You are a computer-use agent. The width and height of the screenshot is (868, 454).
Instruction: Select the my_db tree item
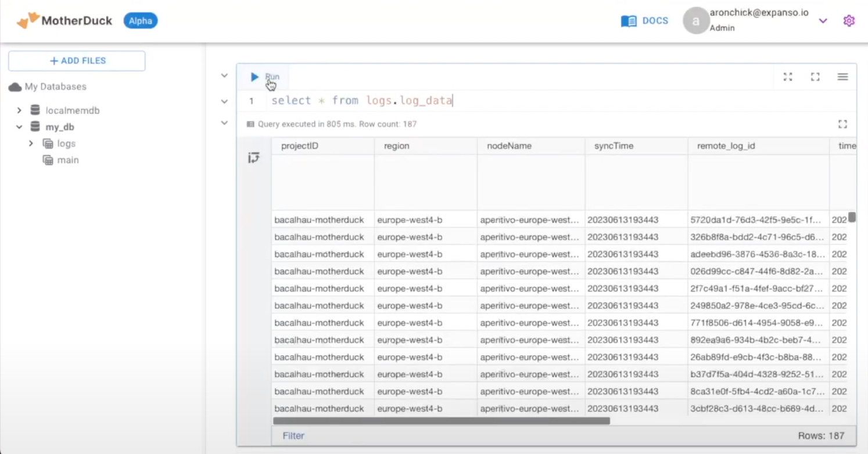coord(60,127)
